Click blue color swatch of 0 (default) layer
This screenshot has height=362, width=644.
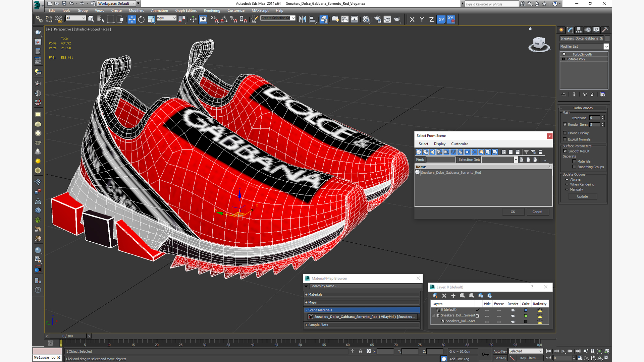[x=526, y=310]
